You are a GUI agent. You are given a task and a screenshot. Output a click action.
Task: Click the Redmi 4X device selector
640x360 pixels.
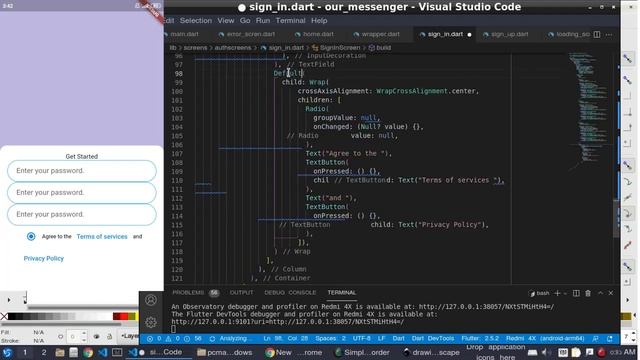point(545,339)
